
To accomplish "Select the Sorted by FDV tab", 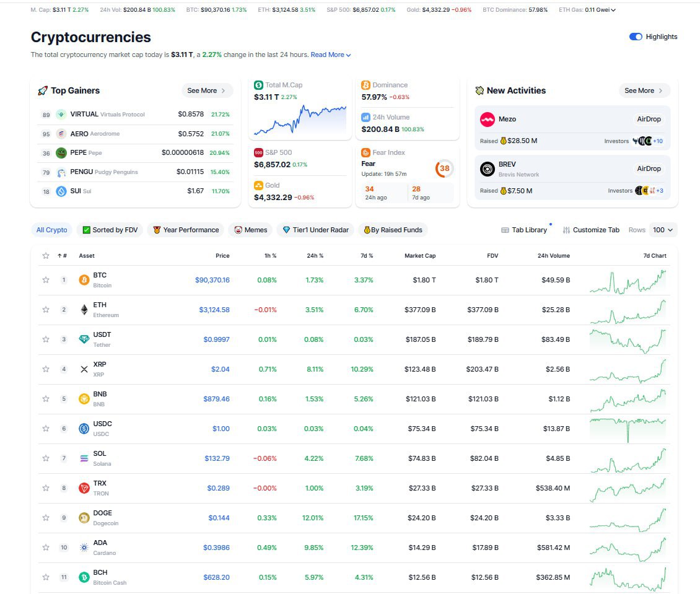I will 110,230.
